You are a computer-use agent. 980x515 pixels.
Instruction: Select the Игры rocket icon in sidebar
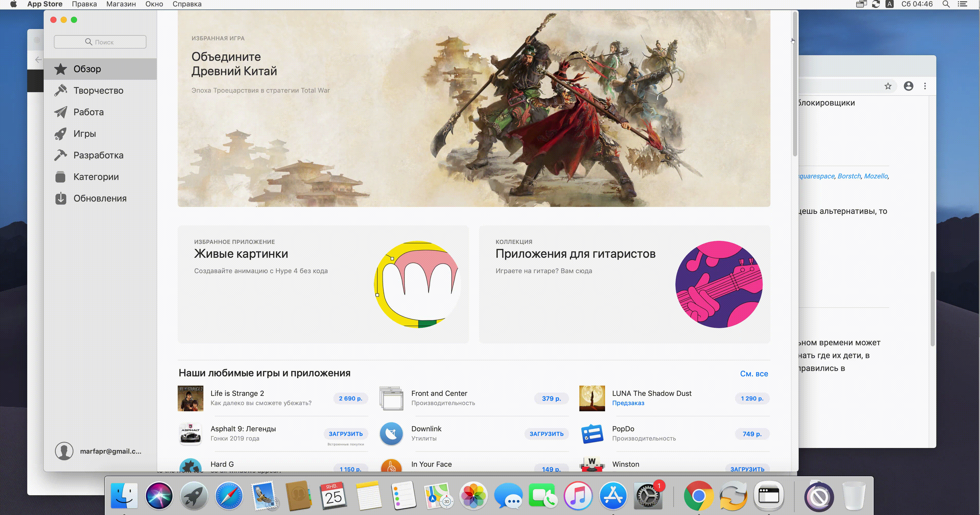point(60,134)
